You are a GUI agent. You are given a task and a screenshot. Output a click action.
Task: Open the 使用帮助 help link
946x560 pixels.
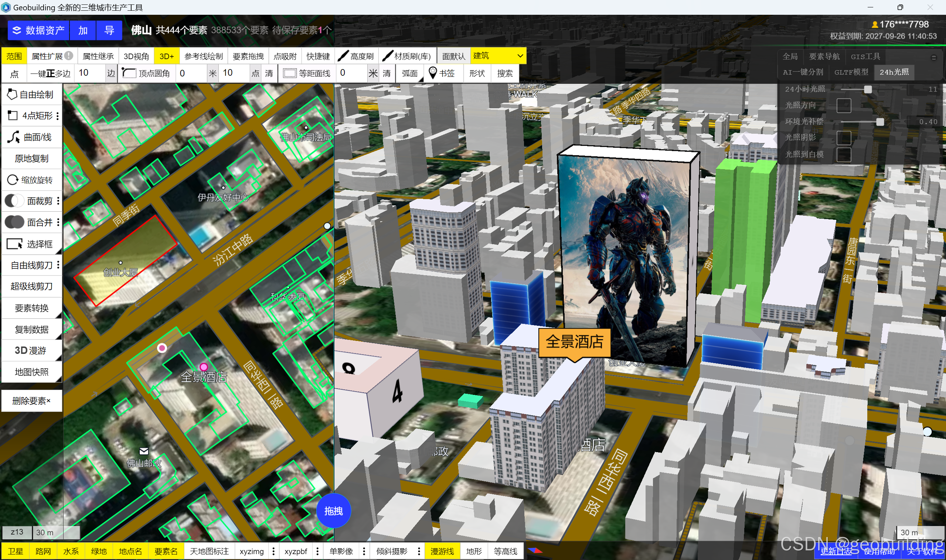(x=879, y=552)
